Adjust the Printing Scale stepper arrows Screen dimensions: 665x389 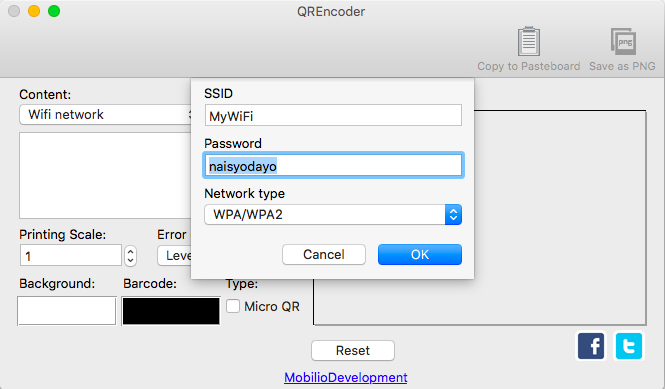[130, 256]
